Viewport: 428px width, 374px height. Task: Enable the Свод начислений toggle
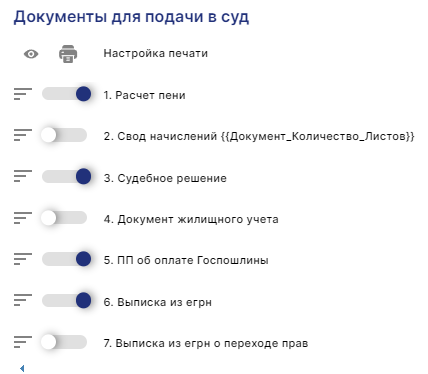click(64, 135)
